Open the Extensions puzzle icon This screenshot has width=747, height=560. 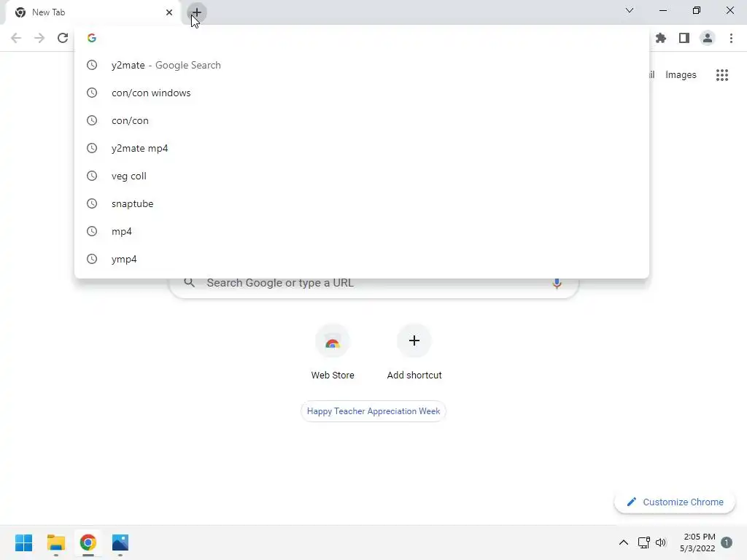660,38
